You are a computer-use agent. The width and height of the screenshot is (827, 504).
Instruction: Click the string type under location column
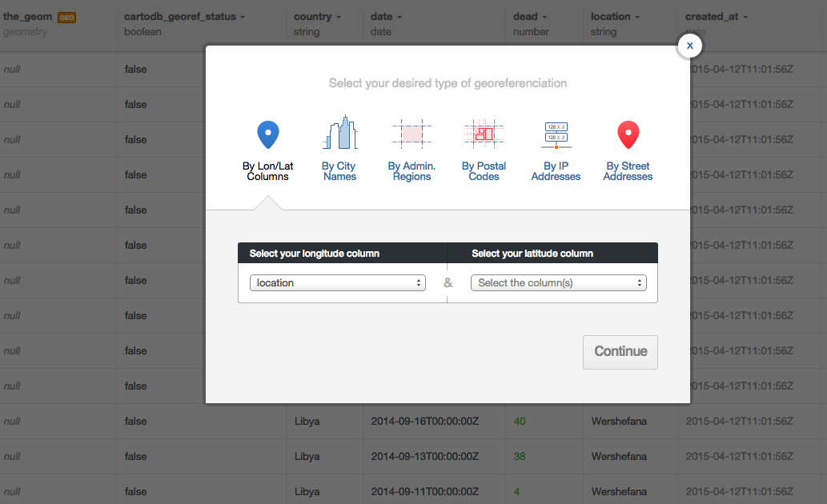click(604, 32)
